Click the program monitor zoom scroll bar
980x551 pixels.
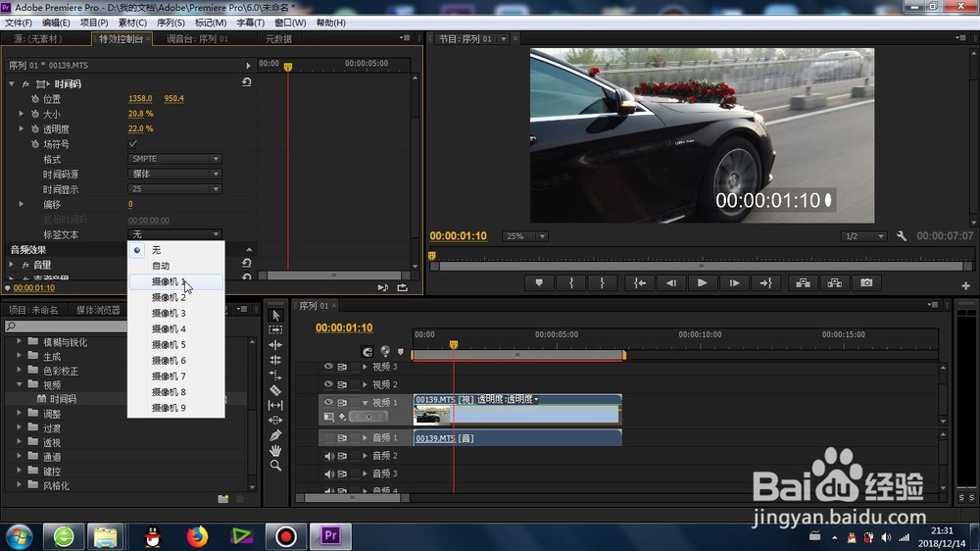coord(701,266)
